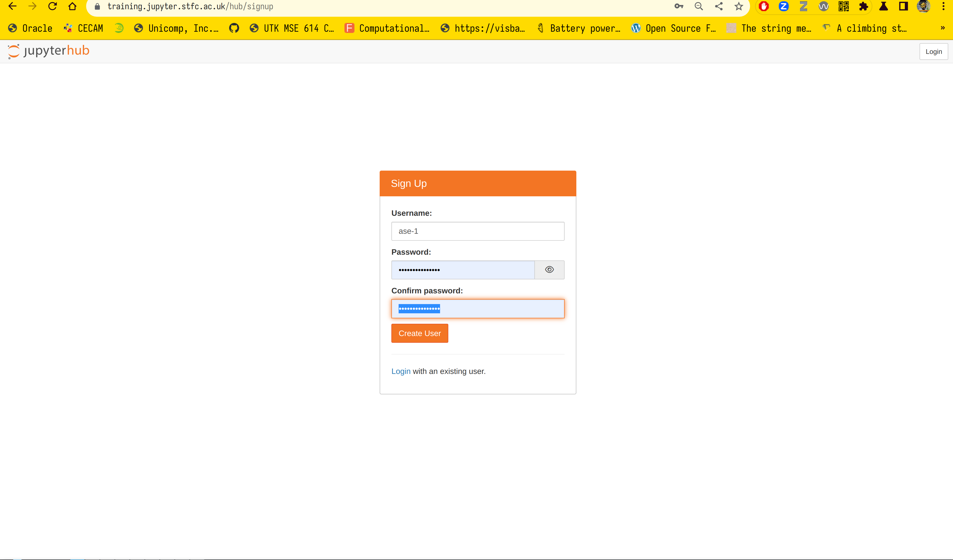
Task: Click the padlock site info icon
Action: tap(97, 6)
